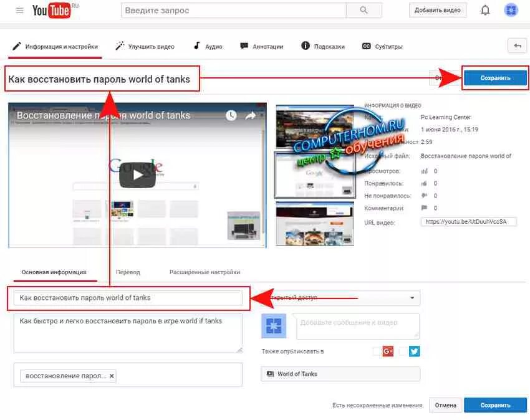This screenshot has height=420, width=530.
Task: Click the bottom Отмена button
Action: tap(445, 405)
